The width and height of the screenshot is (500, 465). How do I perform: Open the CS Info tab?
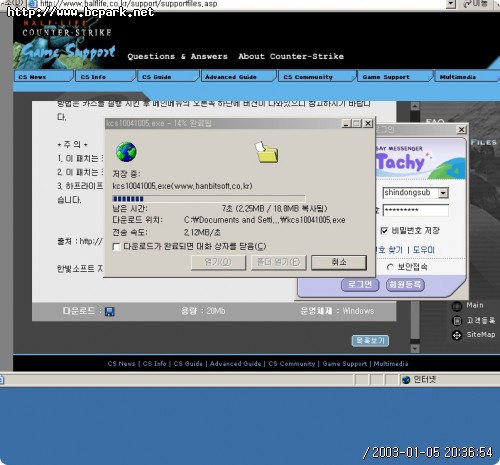point(105,76)
